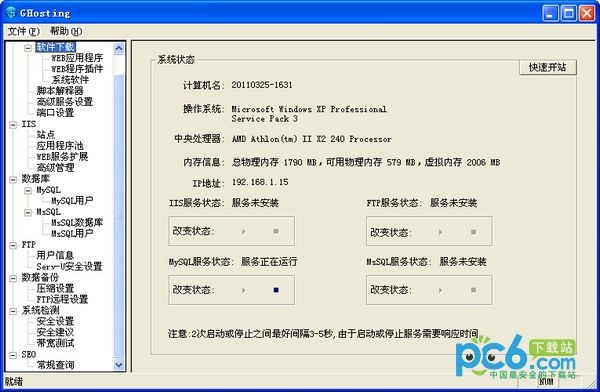Select 应用程序池 tree item
This screenshot has width=600, height=392.
pos(60,145)
